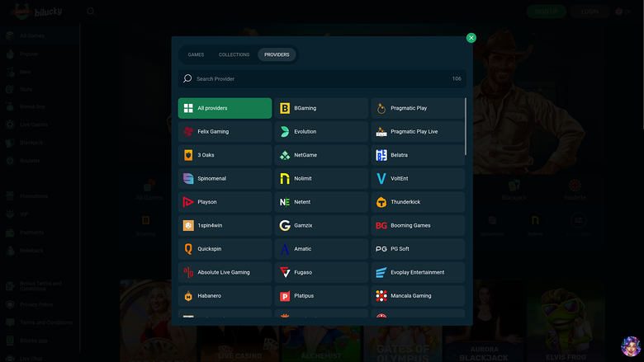Pick the Absolute Live Gaming icon
The height and width of the screenshot is (362, 644).
[188, 272]
